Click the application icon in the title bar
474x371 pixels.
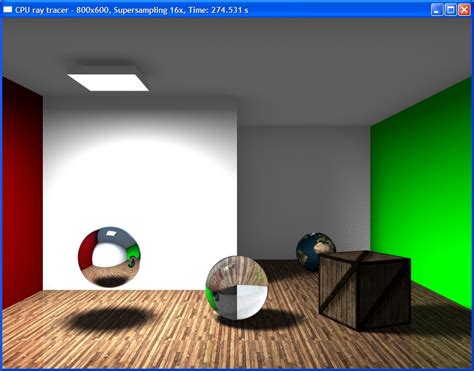[x=7, y=10]
